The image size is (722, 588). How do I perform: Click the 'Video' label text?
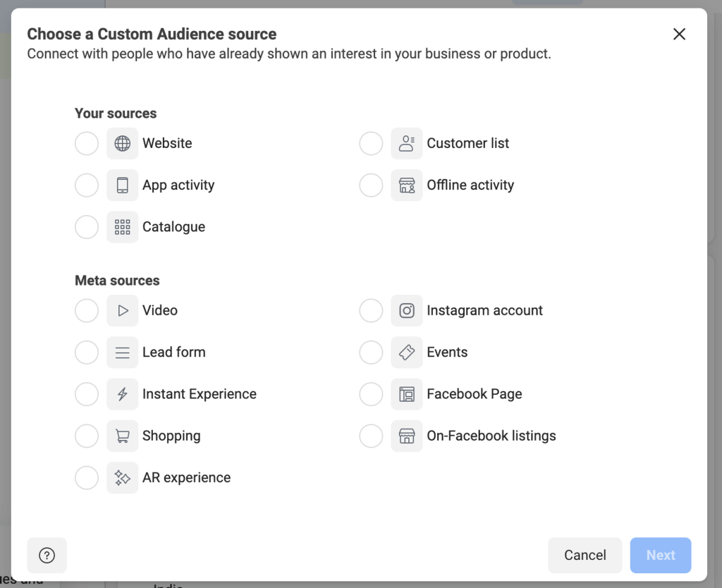tap(160, 310)
